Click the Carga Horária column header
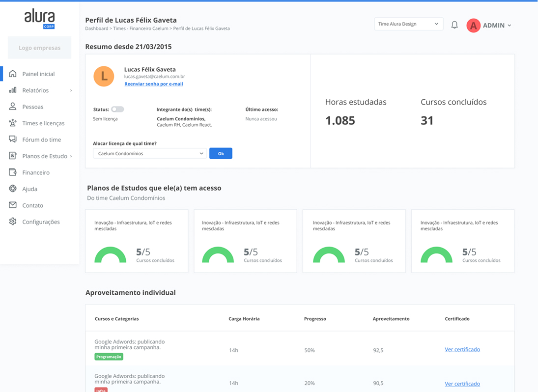This screenshot has height=392, width=538. click(244, 319)
